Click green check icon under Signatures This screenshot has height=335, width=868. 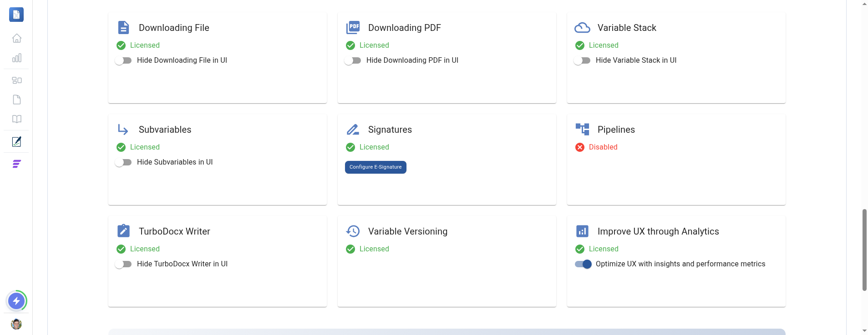pos(350,147)
